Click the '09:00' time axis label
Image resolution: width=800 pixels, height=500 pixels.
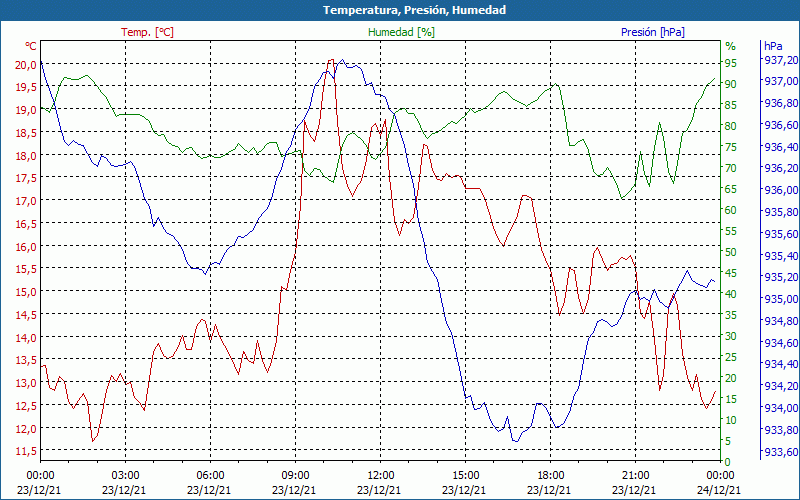(x=295, y=476)
